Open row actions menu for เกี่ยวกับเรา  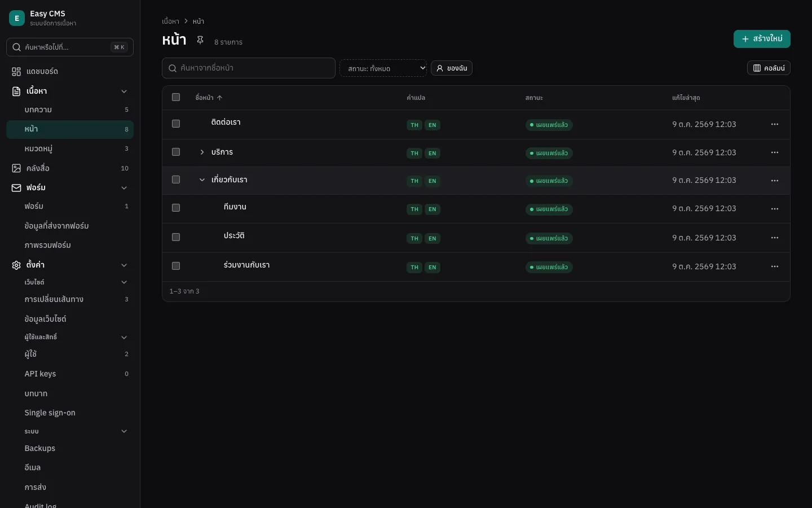tap(775, 181)
